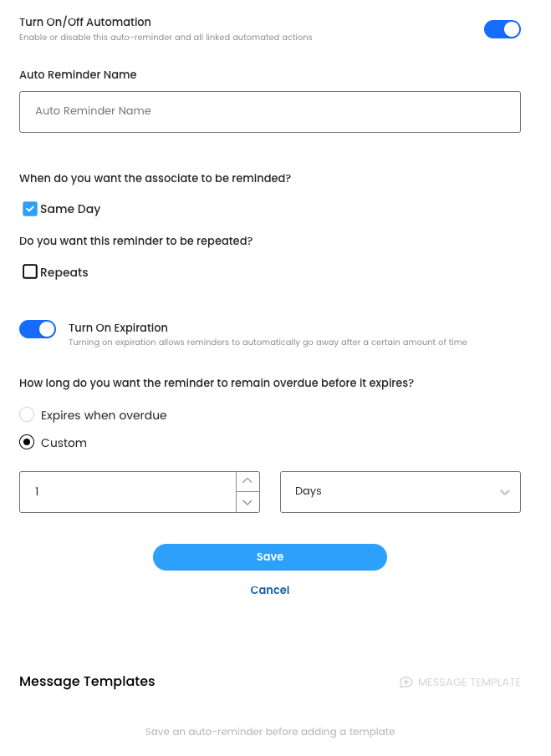Increase the expiration value with up arrow
Image resolution: width=551 pixels, height=756 pixels.
247,481
